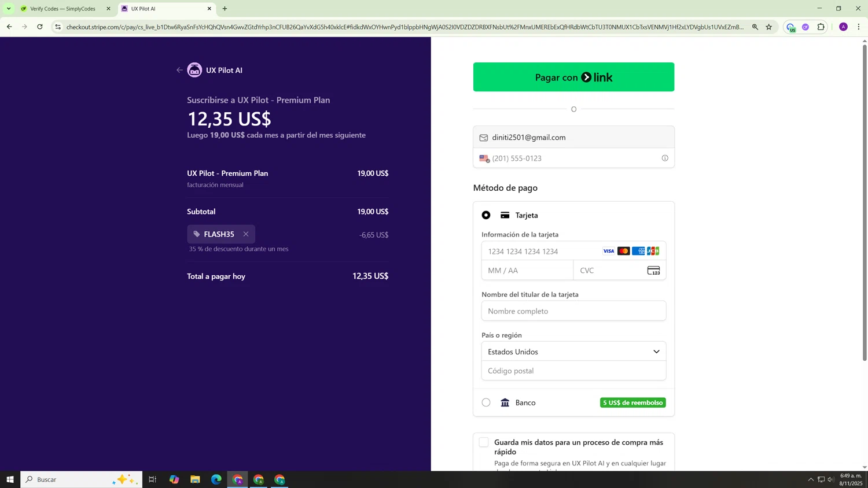
Task: Show hidden system tray icons
Action: click(x=811, y=479)
